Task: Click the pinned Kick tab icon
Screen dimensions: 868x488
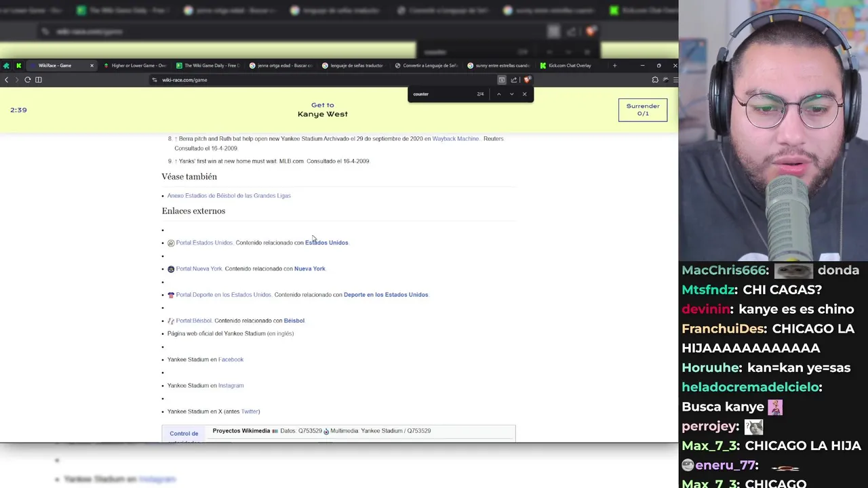Action: [x=19, y=66]
